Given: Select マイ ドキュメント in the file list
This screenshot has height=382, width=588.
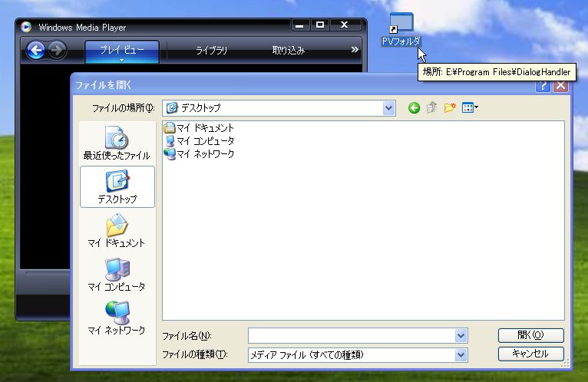Looking at the screenshot, I should click(199, 128).
